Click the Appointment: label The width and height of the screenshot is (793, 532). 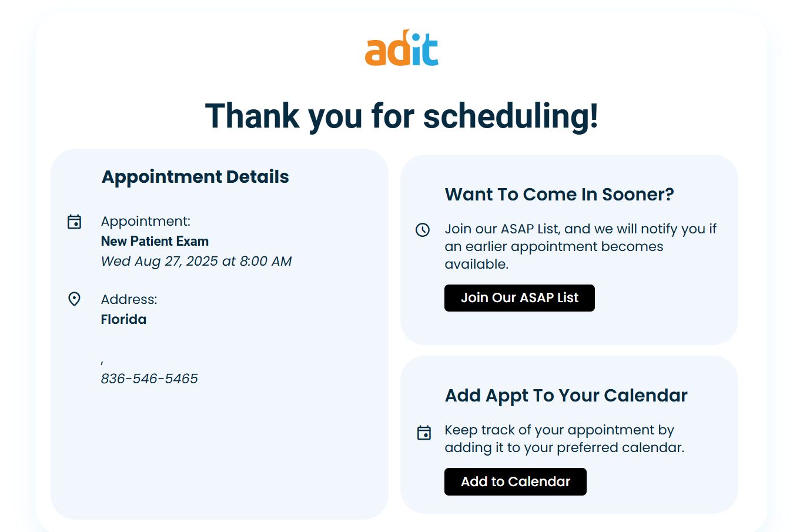pos(146,221)
